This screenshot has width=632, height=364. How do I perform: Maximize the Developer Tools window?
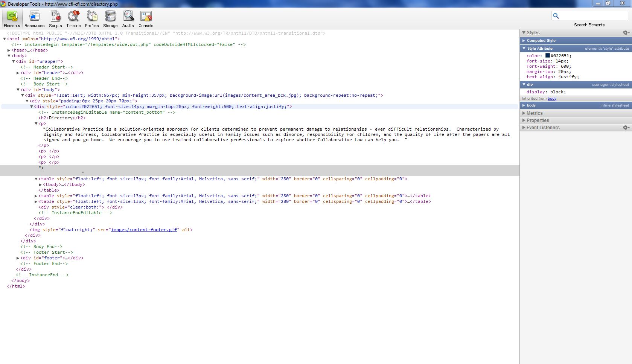point(608,3)
